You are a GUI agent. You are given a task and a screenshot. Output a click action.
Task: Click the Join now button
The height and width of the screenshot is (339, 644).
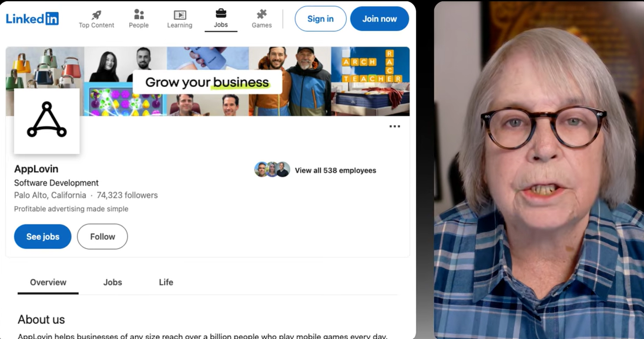point(380,18)
